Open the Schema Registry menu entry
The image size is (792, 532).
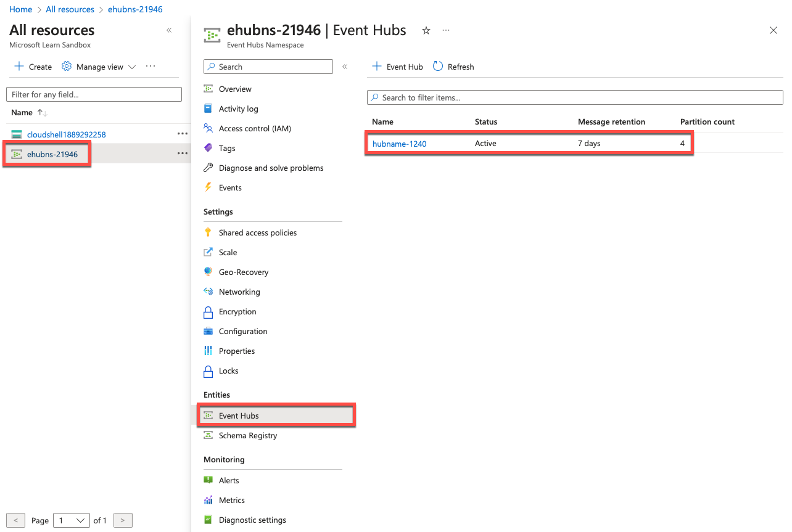point(248,435)
